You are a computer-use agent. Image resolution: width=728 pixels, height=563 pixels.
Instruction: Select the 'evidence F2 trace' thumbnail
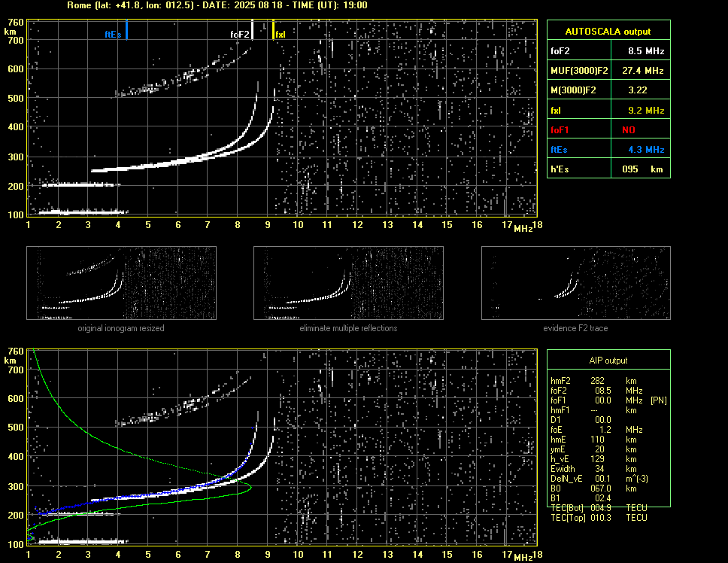(576, 283)
